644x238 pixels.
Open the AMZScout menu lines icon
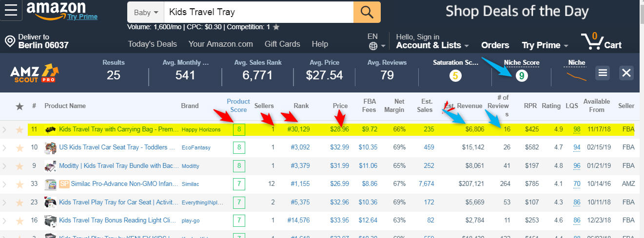pyautogui.click(x=603, y=73)
